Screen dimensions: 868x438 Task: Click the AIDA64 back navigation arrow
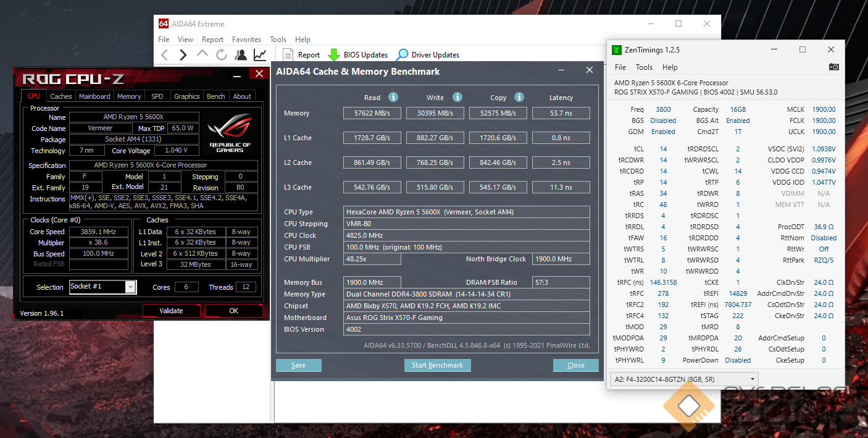164,55
